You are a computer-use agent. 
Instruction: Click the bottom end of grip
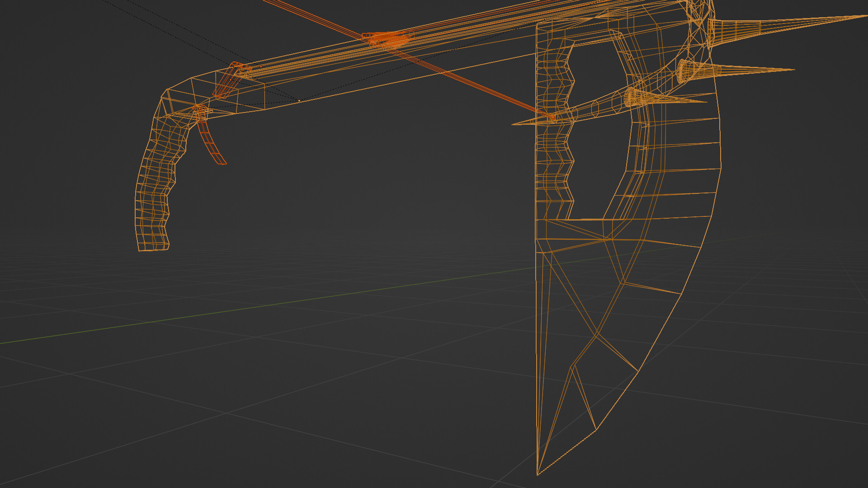click(x=154, y=248)
